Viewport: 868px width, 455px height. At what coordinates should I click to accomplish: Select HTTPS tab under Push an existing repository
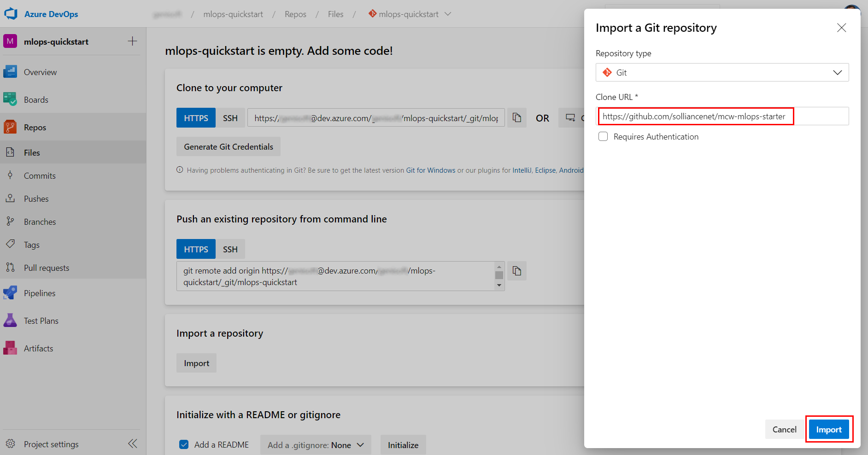[196, 249]
